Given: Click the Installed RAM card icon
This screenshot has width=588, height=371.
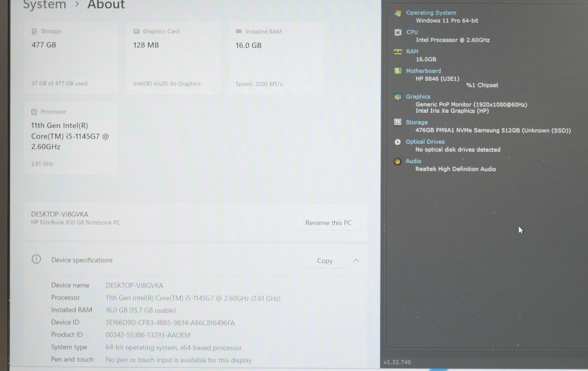Looking at the screenshot, I should point(239,32).
